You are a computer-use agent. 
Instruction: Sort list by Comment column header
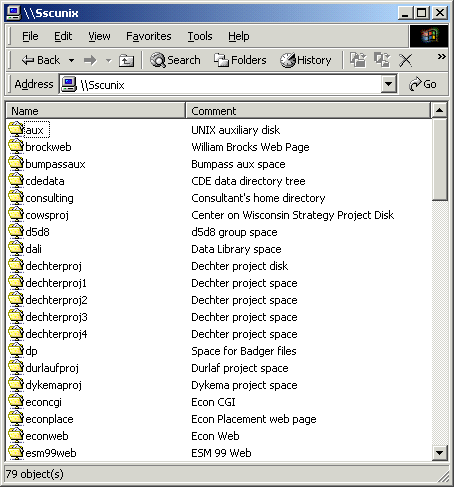click(308, 111)
